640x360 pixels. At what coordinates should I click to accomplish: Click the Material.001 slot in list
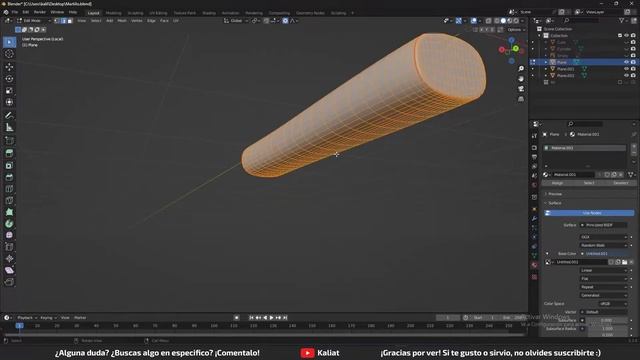pos(585,148)
